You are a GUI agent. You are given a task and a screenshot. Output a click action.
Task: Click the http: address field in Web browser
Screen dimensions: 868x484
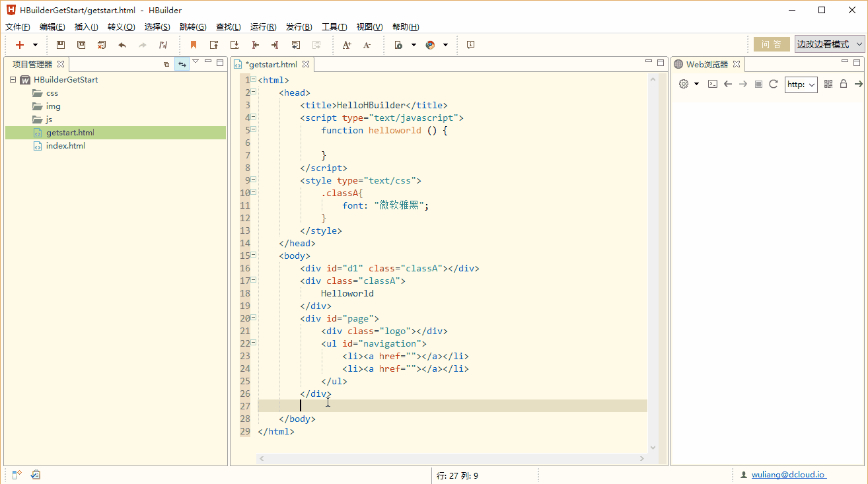click(x=801, y=84)
